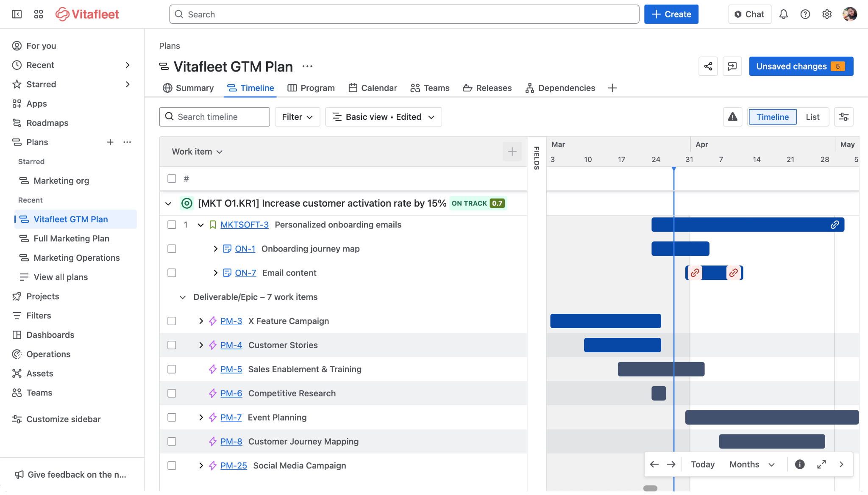Open the app switcher grid icon

pyautogui.click(x=39, y=14)
